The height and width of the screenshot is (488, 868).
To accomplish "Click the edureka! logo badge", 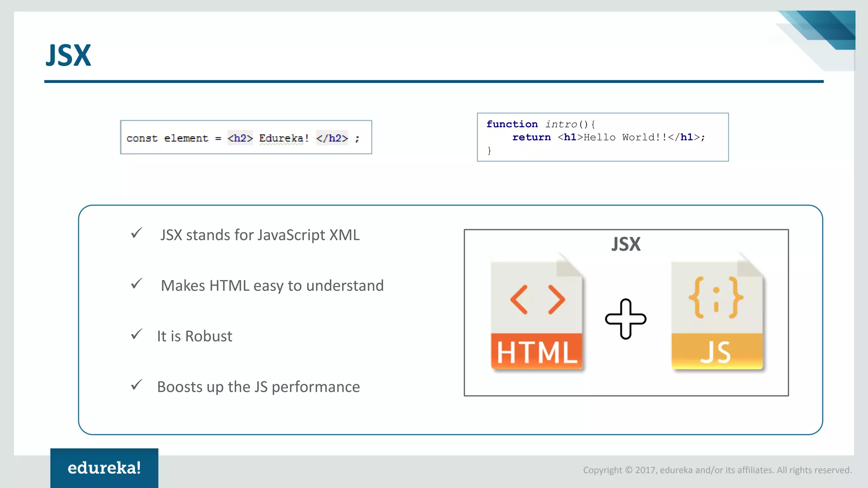I will pyautogui.click(x=104, y=468).
